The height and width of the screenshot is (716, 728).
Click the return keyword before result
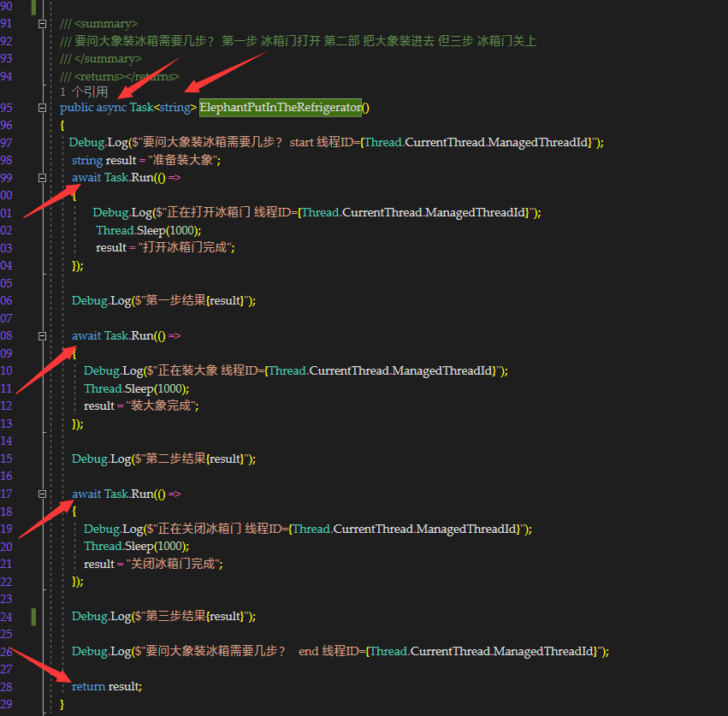[x=88, y=686]
